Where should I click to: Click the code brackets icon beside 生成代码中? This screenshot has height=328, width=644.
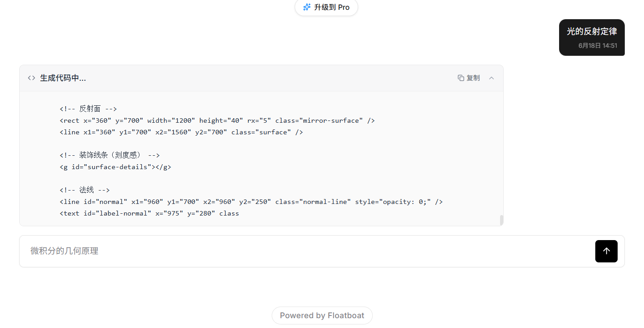(x=31, y=78)
